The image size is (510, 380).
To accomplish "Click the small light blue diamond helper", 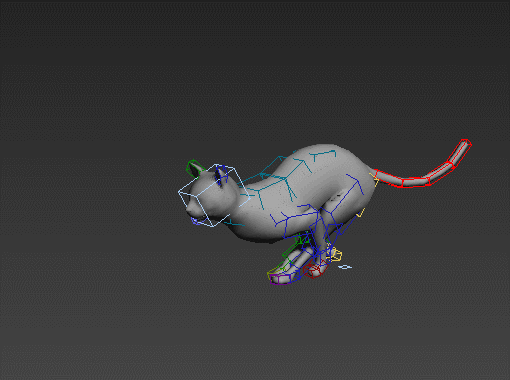I will 345,267.
